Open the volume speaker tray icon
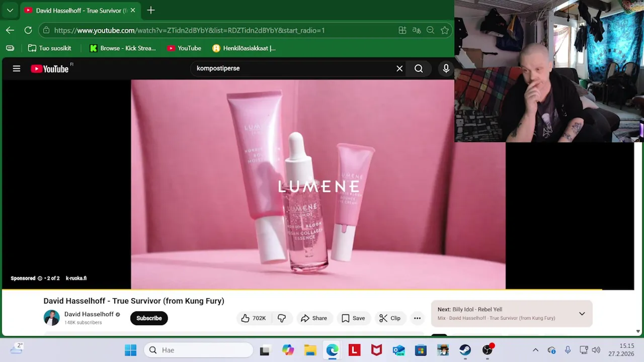This screenshot has height=362, width=644. [x=596, y=350]
